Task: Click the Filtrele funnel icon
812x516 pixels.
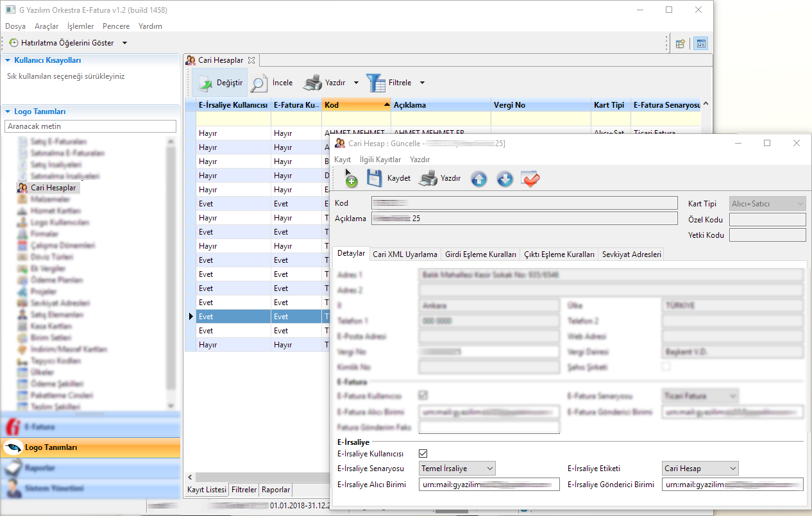Action: tap(376, 83)
